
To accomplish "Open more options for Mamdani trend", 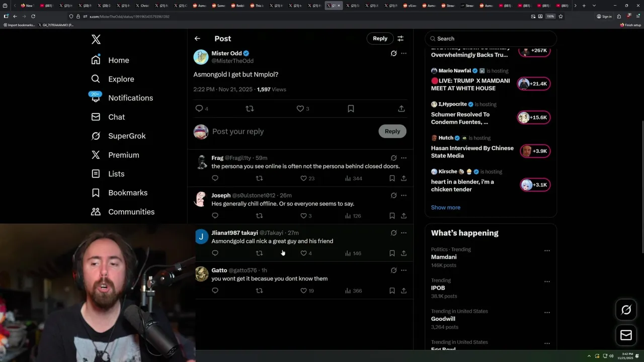I will point(547,250).
